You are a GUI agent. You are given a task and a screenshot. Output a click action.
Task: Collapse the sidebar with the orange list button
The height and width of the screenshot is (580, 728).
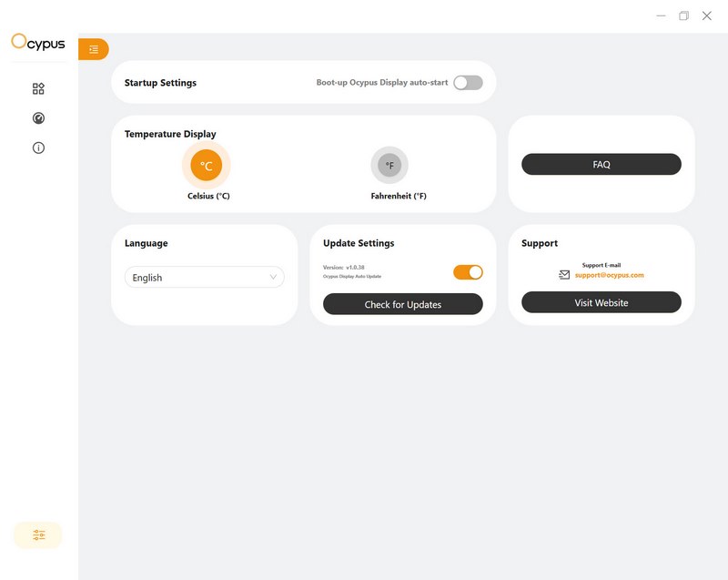(94, 49)
